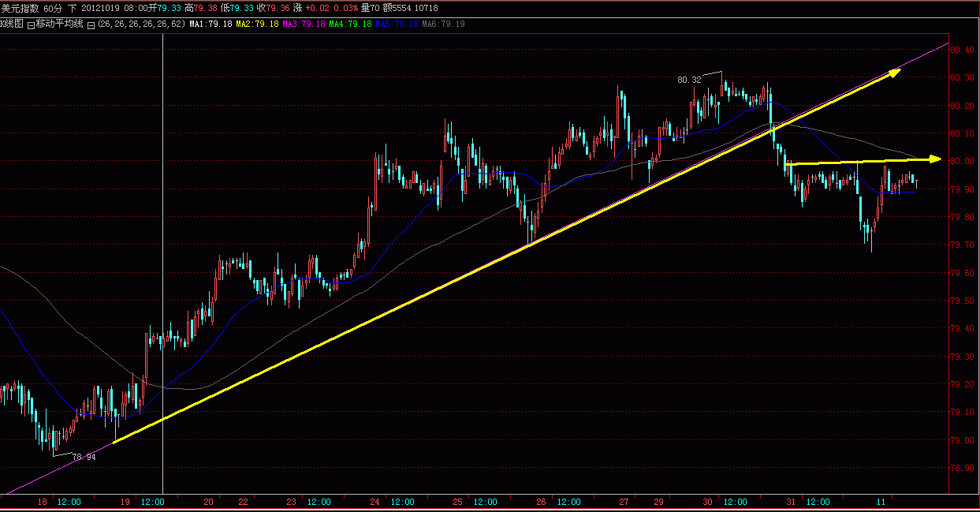Screen dimensions: 980x512
Task: Click the 80.00 price axis label
Action: [x=963, y=161]
